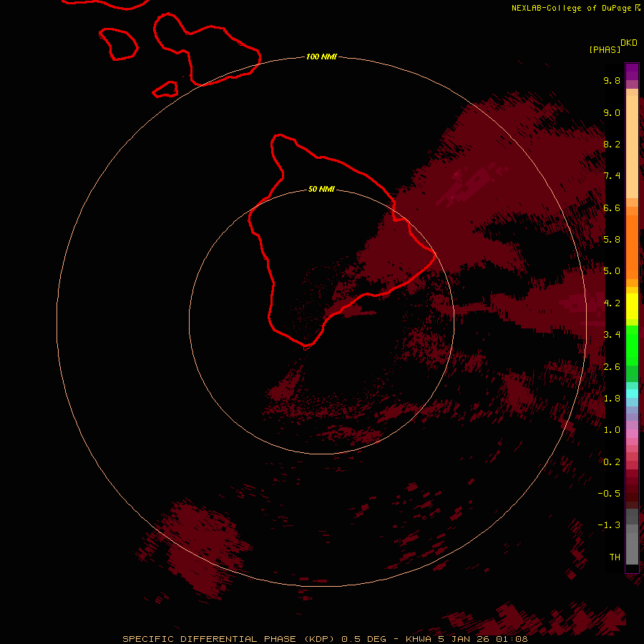Click the 8.2 scale value
644x644 pixels.
tap(612, 144)
